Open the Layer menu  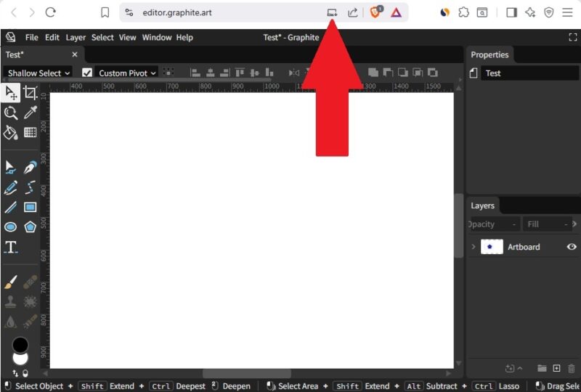[x=76, y=38]
